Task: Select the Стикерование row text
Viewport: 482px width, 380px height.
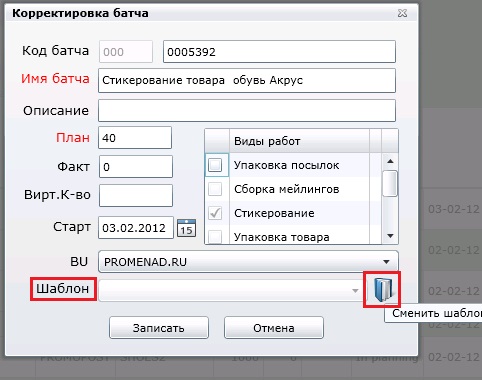Action: point(274,213)
